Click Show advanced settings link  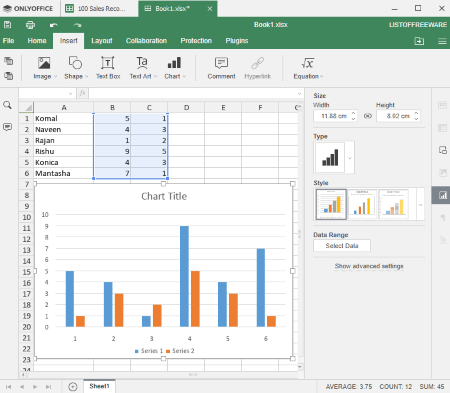click(x=369, y=266)
